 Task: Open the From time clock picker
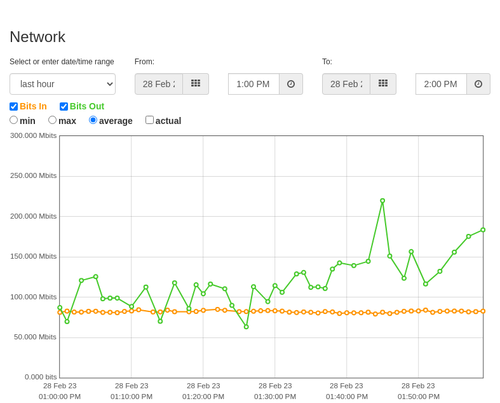pyautogui.click(x=291, y=84)
